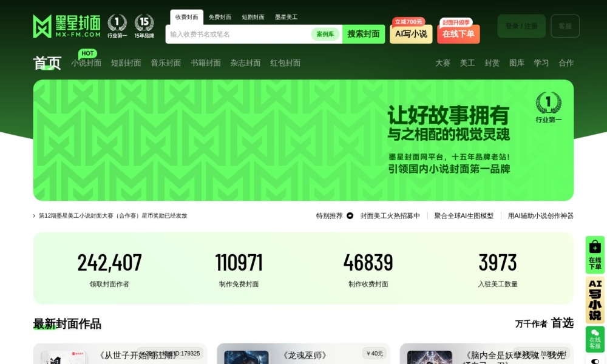Click the 搜索封面 button
Screen dimensions: 607x364
point(364,34)
